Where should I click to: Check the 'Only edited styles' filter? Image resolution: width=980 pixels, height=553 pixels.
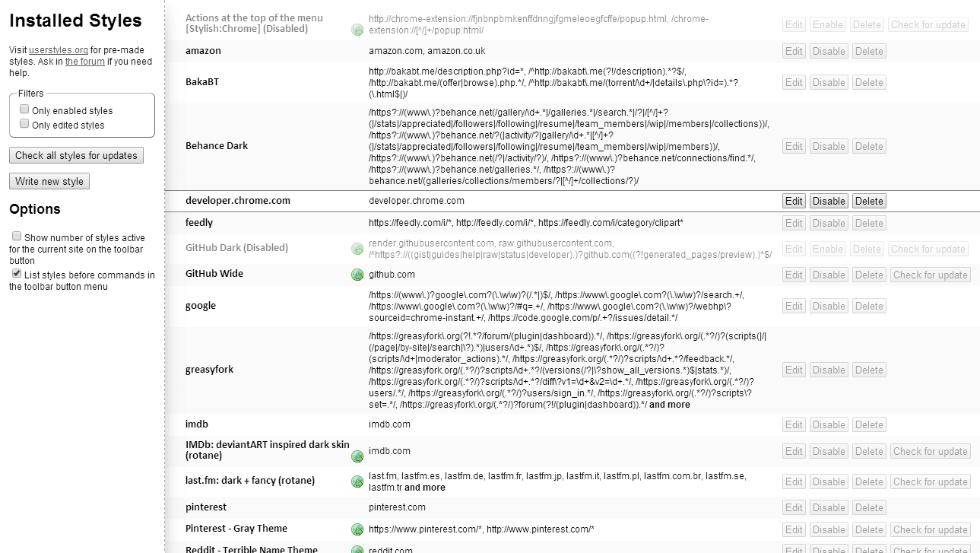tap(24, 122)
